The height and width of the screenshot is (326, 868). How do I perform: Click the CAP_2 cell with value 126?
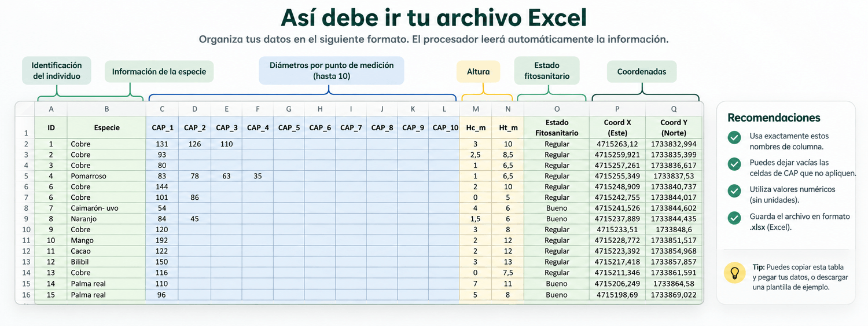point(194,144)
